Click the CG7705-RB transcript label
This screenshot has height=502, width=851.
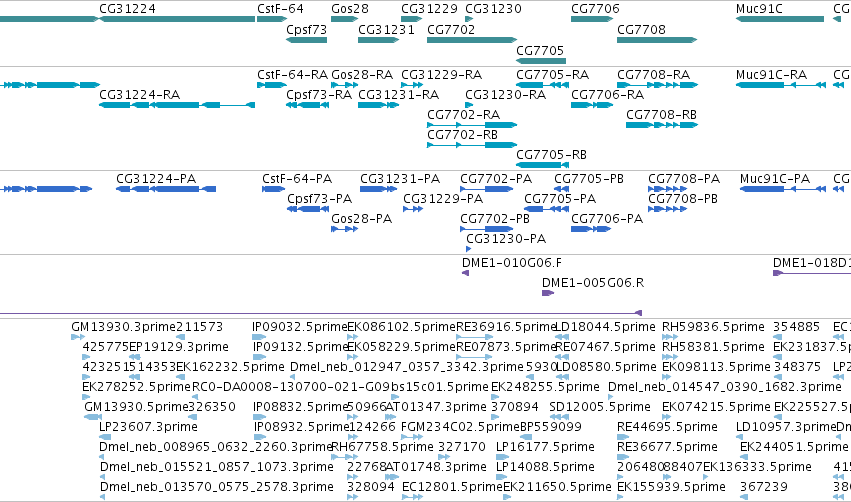551,155
